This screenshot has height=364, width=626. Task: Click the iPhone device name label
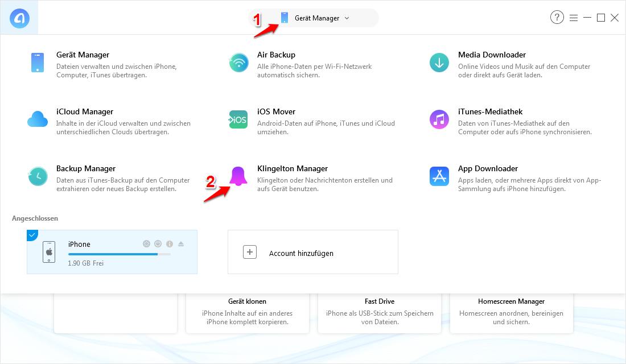(x=79, y=244)
